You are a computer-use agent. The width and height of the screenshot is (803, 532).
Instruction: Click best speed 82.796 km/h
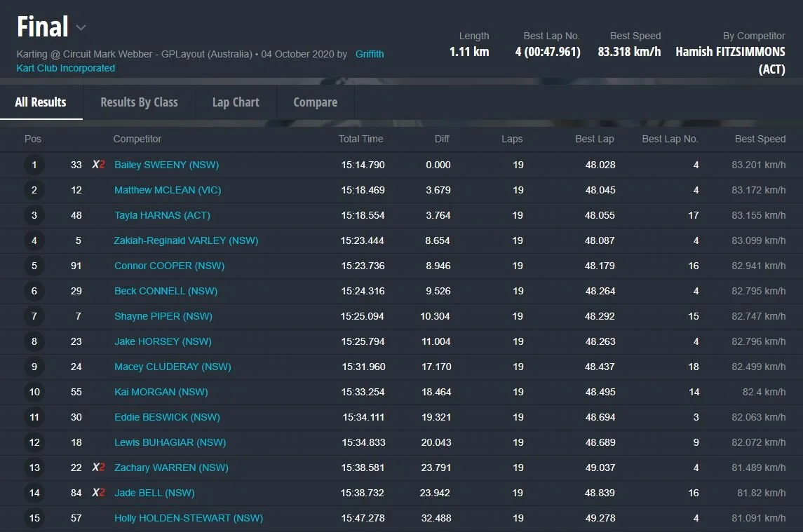[x=758, y=341]
